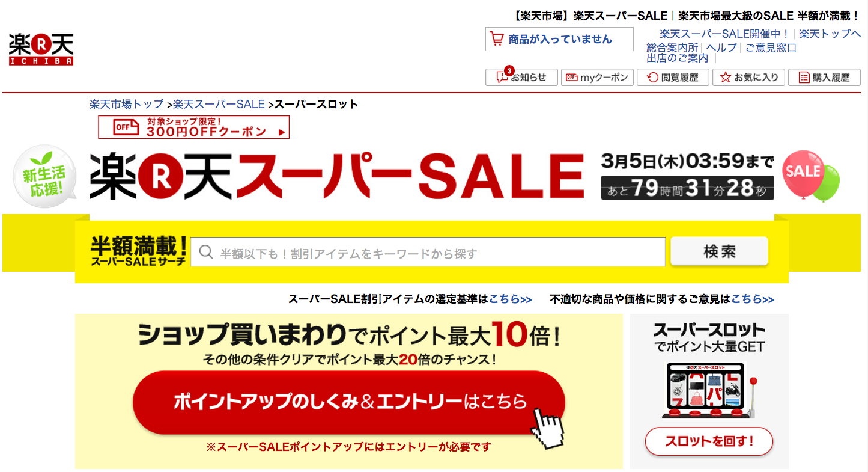Open the myクーポン coupon button

coord(597,77)
